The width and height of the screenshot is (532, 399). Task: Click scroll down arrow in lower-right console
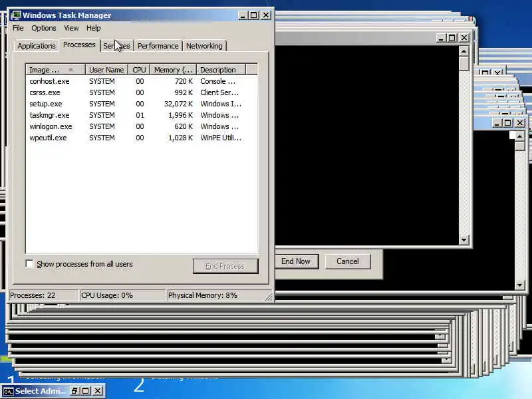[x=519, y=285]
